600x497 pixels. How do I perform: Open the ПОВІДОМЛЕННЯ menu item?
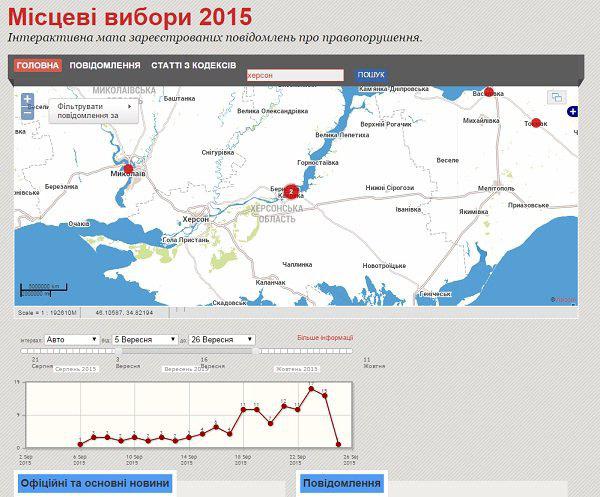coord(106,65)
